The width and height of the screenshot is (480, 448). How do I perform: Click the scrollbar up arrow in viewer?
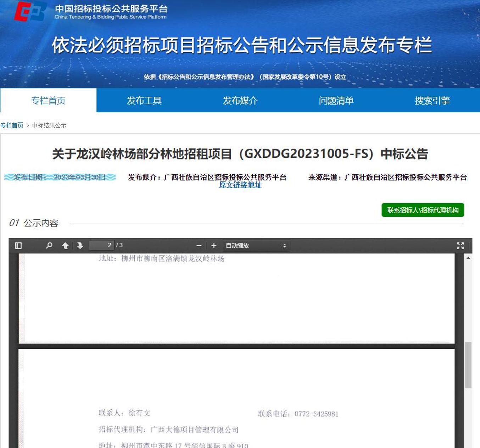[x=468, y=258]
